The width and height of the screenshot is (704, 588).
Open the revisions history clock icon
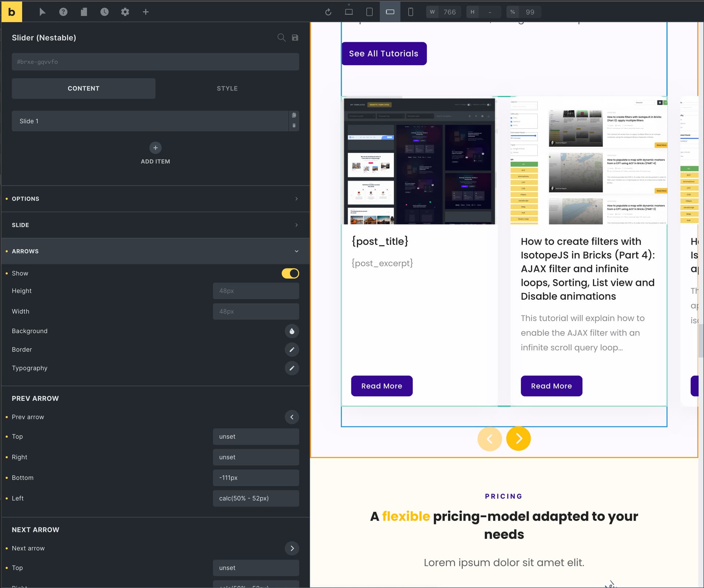coord(104,12)
